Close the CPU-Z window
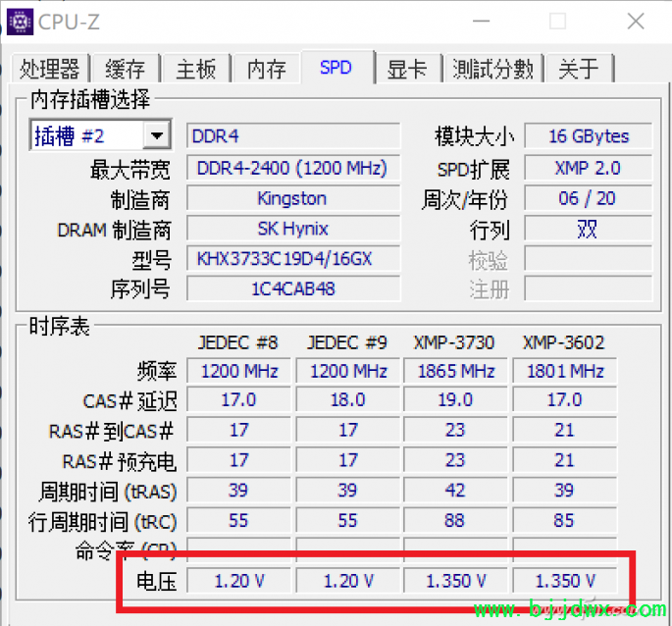 (635, 21)
